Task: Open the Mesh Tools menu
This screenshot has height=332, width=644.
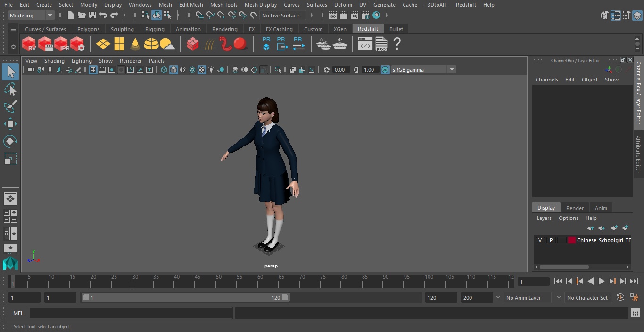Action: tap(223, 5)
